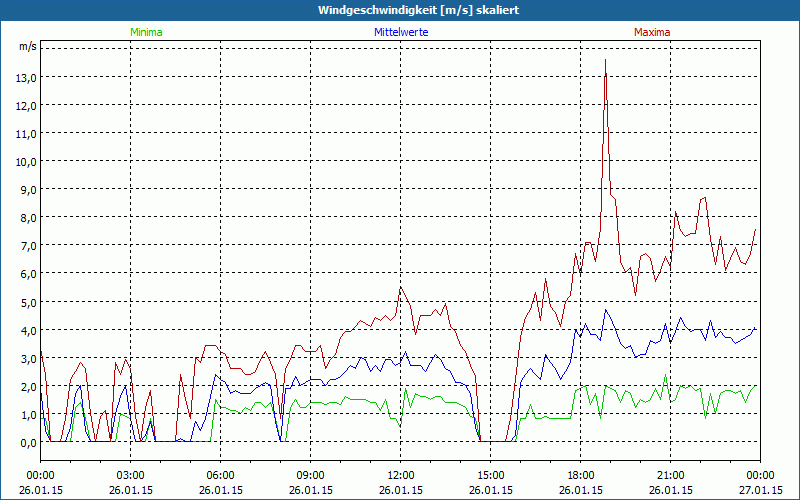Select the 21:00 time axis label

(670, 475)
